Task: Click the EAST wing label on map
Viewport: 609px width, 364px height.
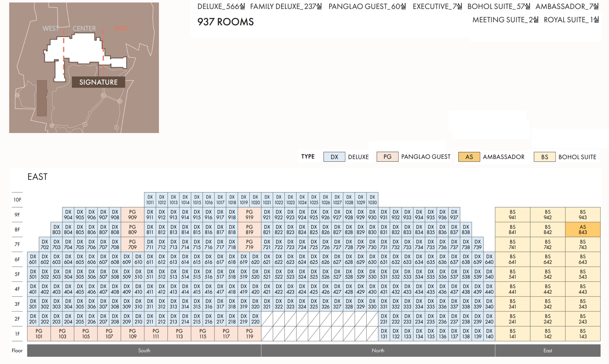Action: point(122,28)
